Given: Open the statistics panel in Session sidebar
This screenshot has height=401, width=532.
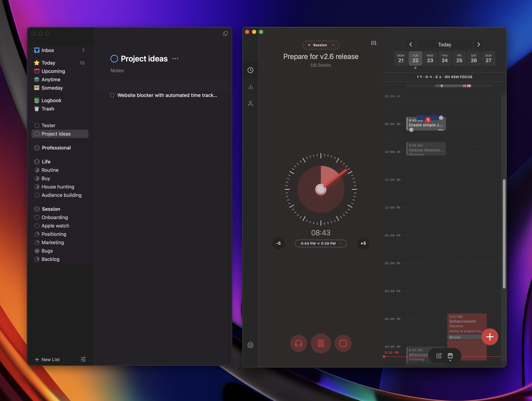Looking at the screenshot, I should click(250, 87).
